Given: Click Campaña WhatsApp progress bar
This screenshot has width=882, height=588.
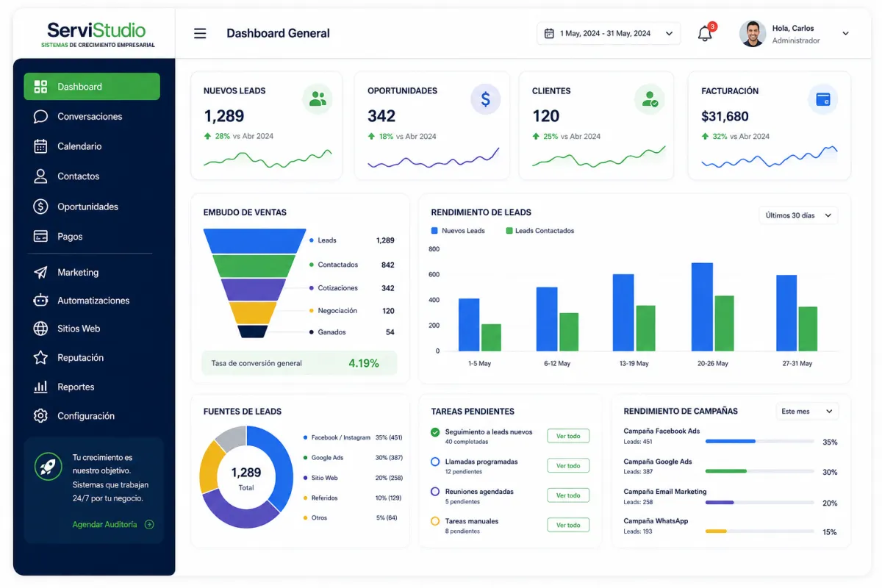Looking at the screenshot, I should click(759, 531).
